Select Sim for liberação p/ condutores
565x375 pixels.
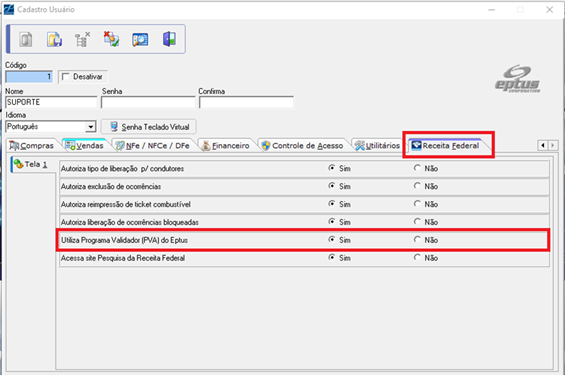pyautogui.click(x=332, y=168)
